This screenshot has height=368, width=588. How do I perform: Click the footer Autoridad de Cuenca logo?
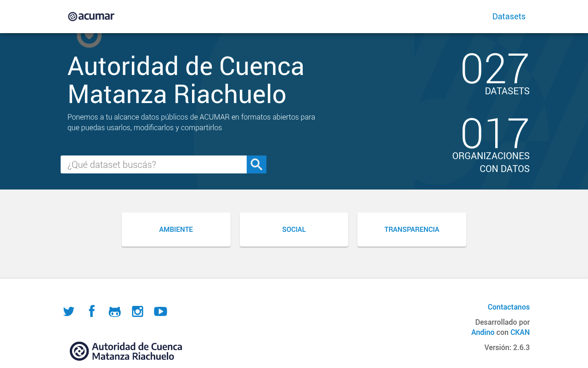point(126,351)
